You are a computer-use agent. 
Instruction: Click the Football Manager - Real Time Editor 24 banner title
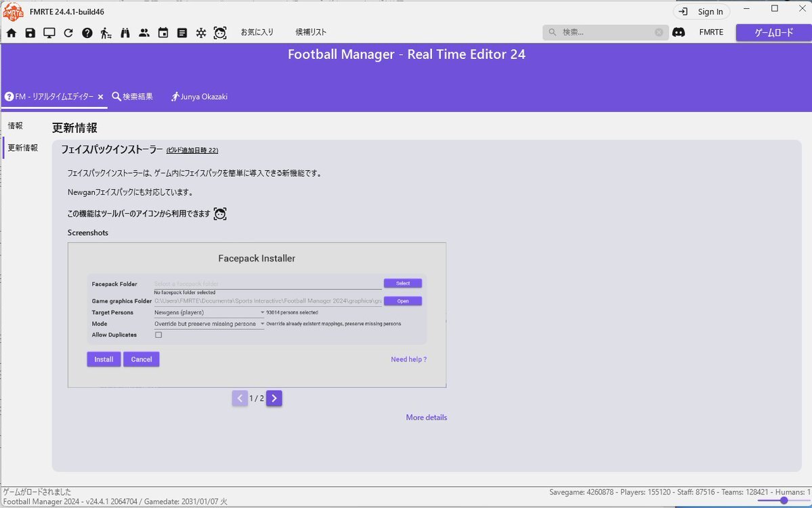[x=406, y=54]
